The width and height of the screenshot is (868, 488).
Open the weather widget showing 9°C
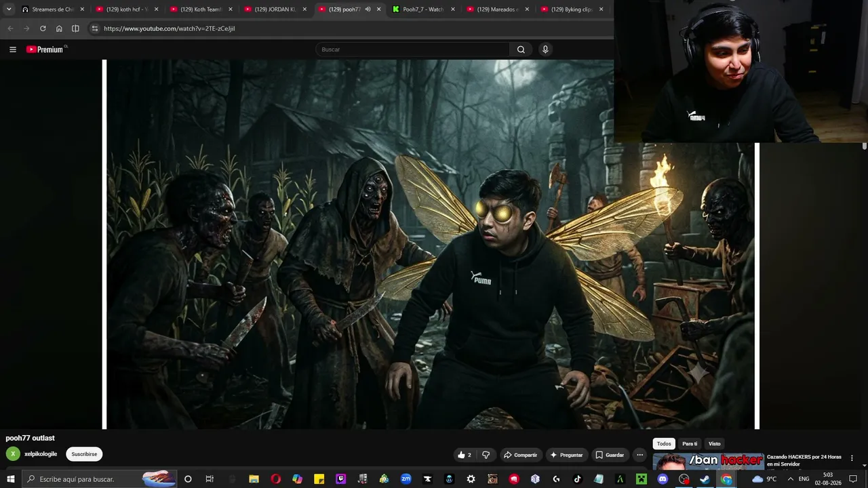point(764,479)
